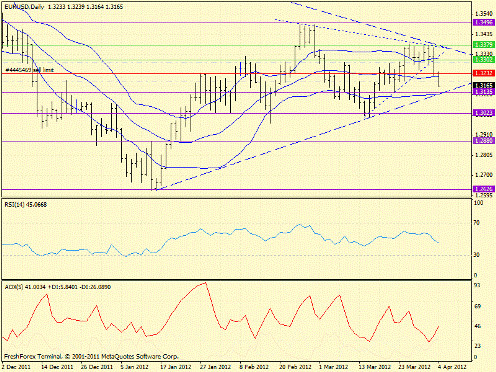Viewport: 496px width, 372px height.
Task: Click the red ADX line peak near 27 Jan
Action: point(206,283)
